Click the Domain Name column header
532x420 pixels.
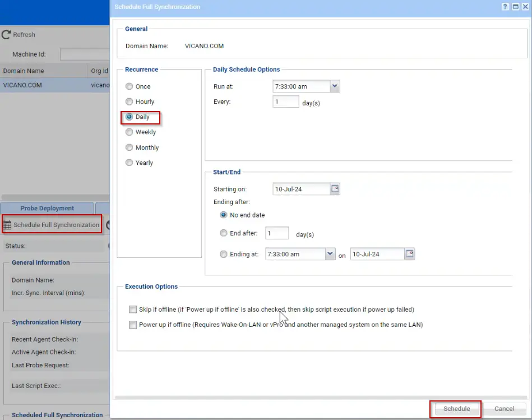(43, 71)
